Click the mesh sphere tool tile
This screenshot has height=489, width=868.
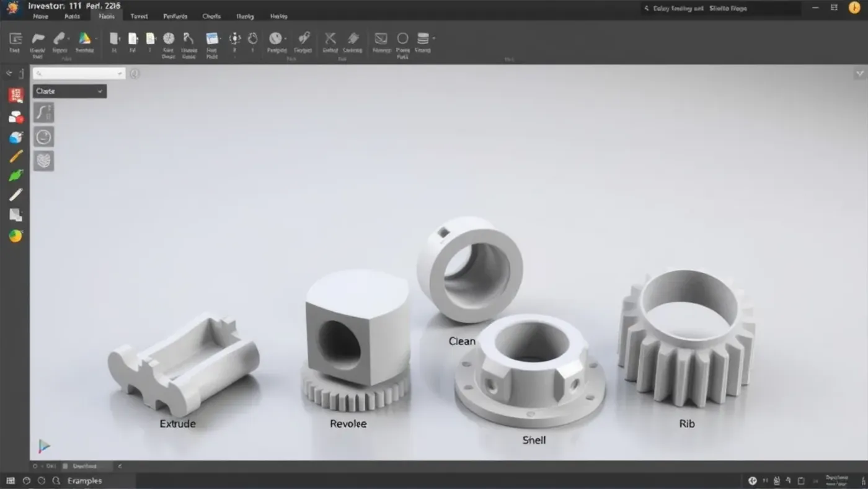pyautogui.click(x=43, y=161)
